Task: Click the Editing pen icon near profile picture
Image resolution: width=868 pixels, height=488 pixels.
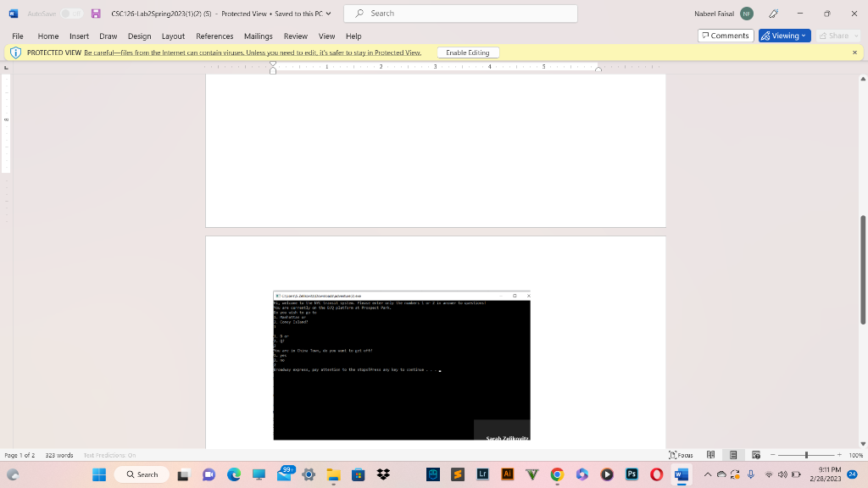Action: 774,14
